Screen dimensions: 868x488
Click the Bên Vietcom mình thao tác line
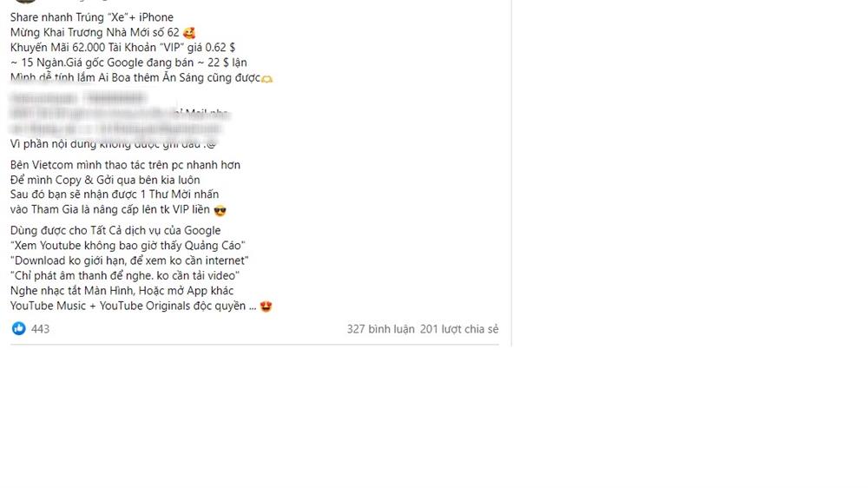pos(125,164)
